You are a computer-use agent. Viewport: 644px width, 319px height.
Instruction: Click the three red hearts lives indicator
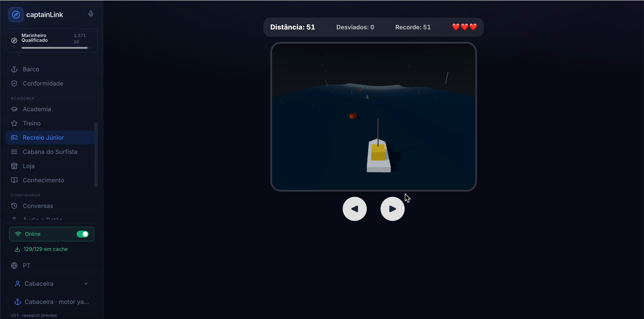click(x=465, y=27)
